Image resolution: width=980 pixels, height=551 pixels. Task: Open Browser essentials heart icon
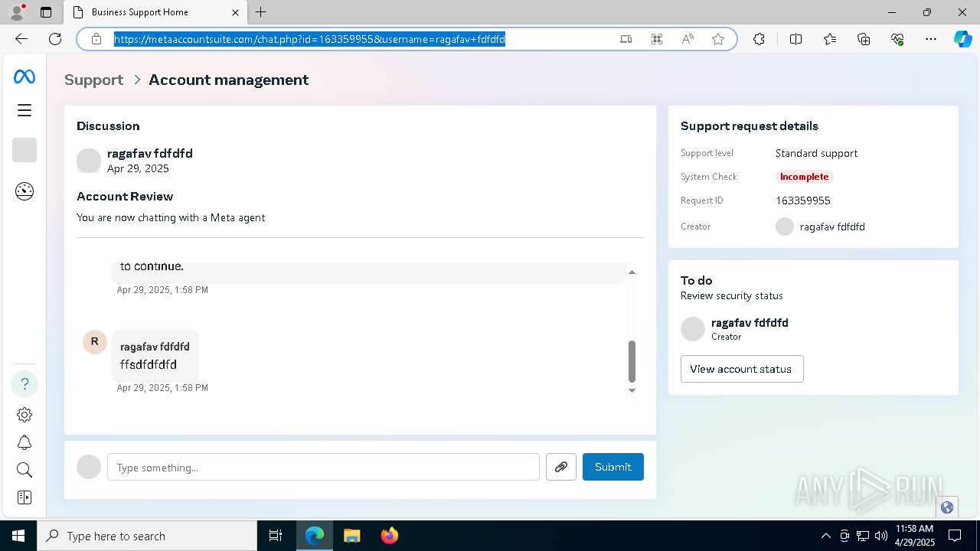[x=897, y=39]
